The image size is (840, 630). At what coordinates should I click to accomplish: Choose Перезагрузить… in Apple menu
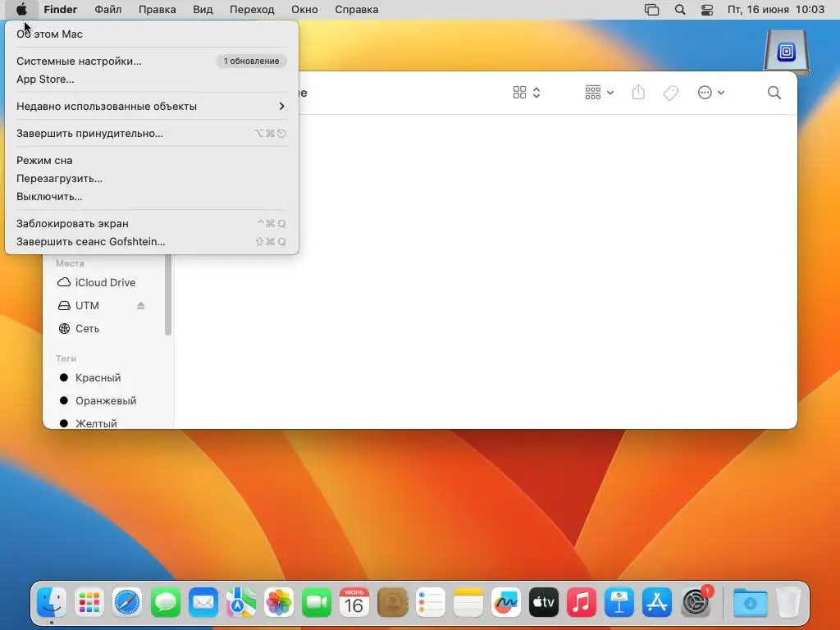pyautogui.click(x=152, y=178)
